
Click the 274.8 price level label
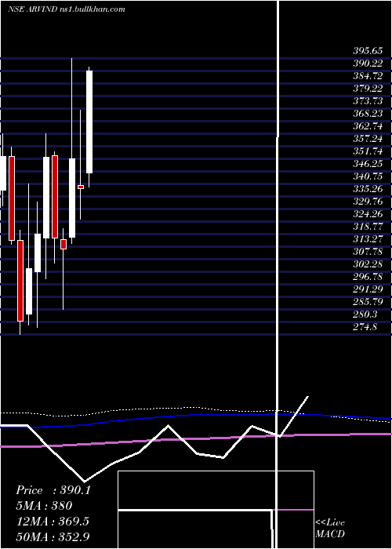[365, 327]
